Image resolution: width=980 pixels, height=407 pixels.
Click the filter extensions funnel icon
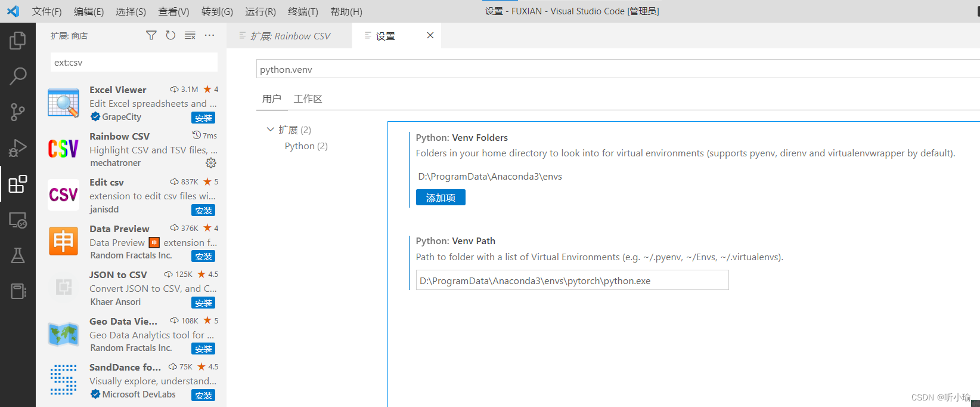[x=151, y=36]
